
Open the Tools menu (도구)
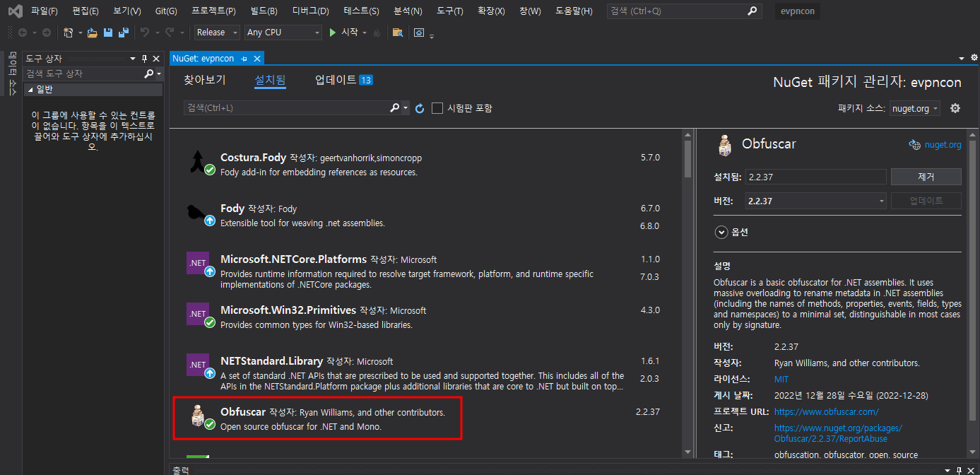449,11
